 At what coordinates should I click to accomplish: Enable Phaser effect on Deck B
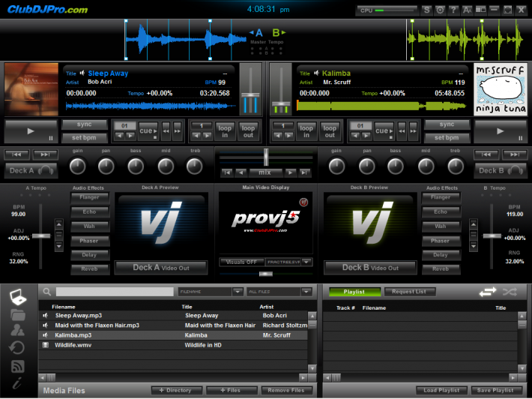pos(441,241)
